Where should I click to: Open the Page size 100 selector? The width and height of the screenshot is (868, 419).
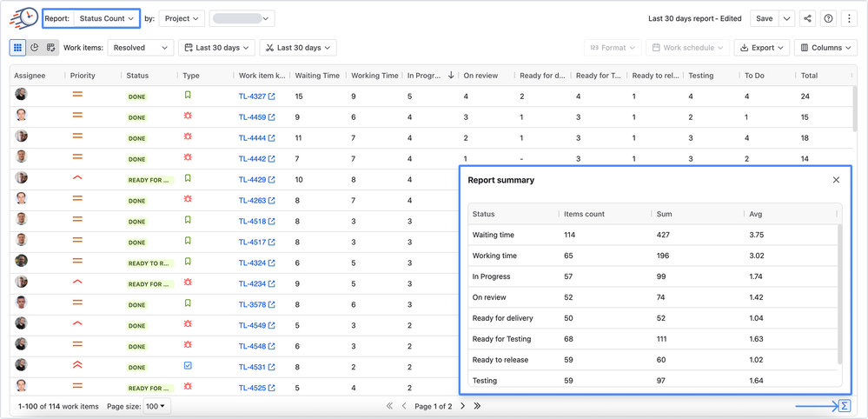click(156, 406)
